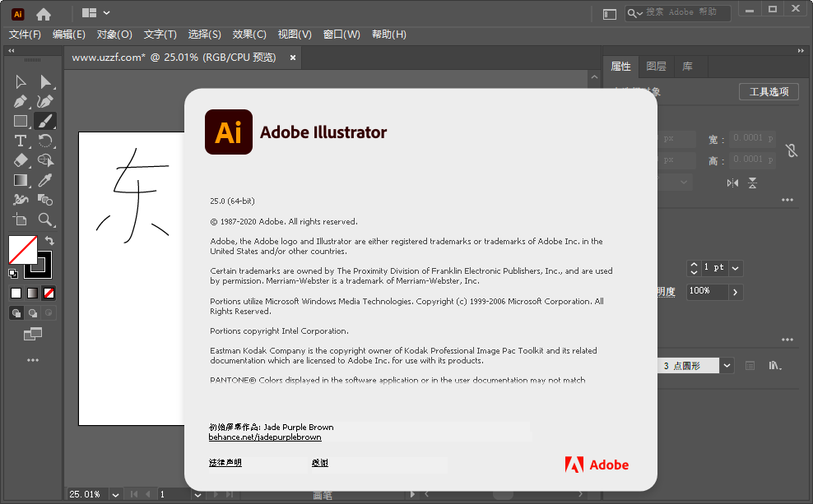Select the Type tool
The height and width of the screenshot is (504, 813).
pyautogui.click(x=21, y=141)
